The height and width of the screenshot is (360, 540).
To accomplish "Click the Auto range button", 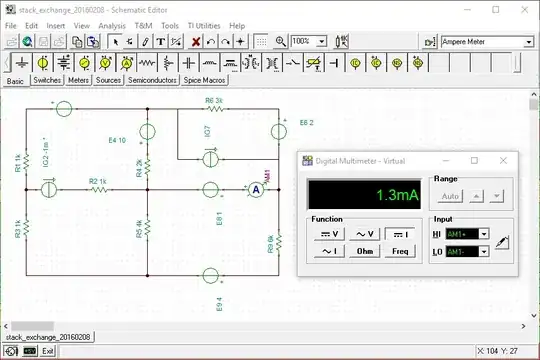I will 450,196.
